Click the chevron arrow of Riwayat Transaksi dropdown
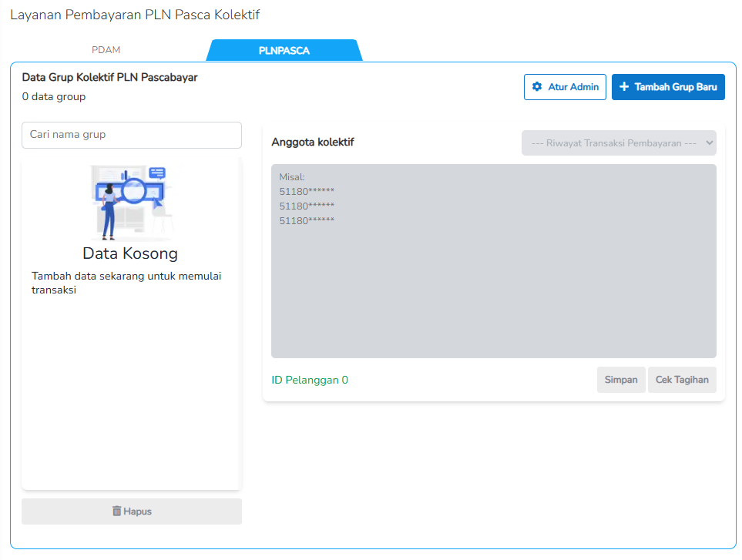This screenshot has height=560, width=742. [709, 143]
